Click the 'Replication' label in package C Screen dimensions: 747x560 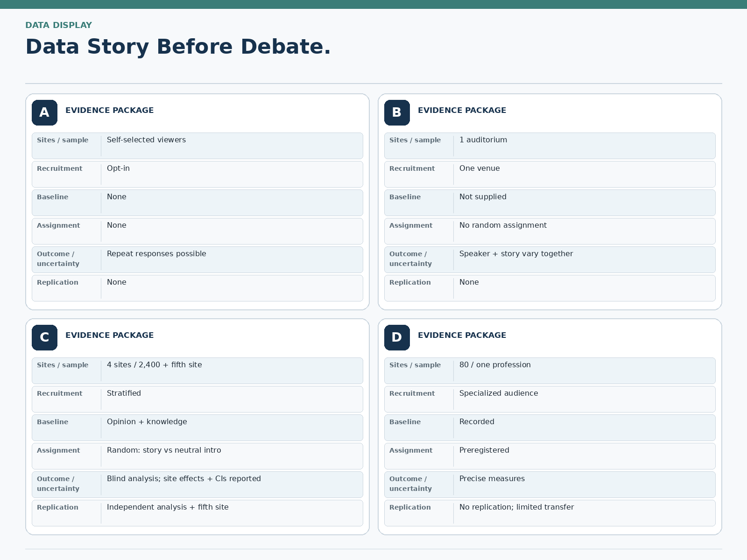click(57, 507)
